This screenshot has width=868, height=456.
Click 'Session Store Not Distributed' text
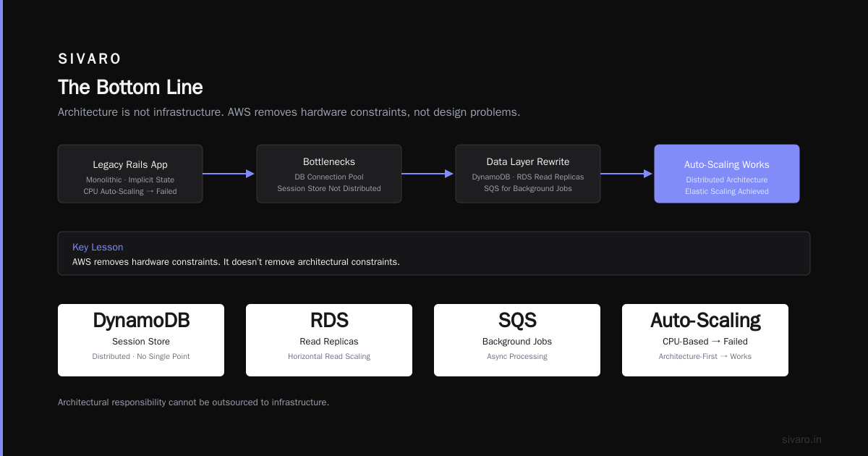329,188
